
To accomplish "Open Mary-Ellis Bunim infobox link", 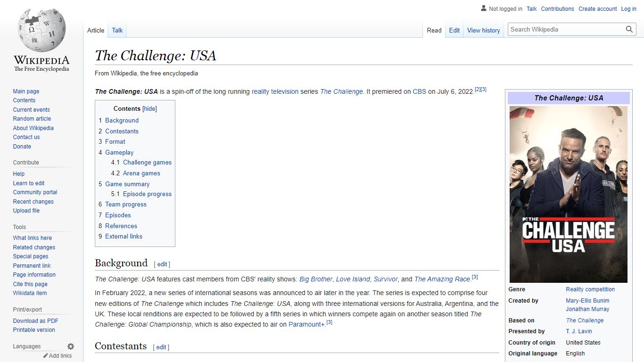I will (x=588, y=301).
